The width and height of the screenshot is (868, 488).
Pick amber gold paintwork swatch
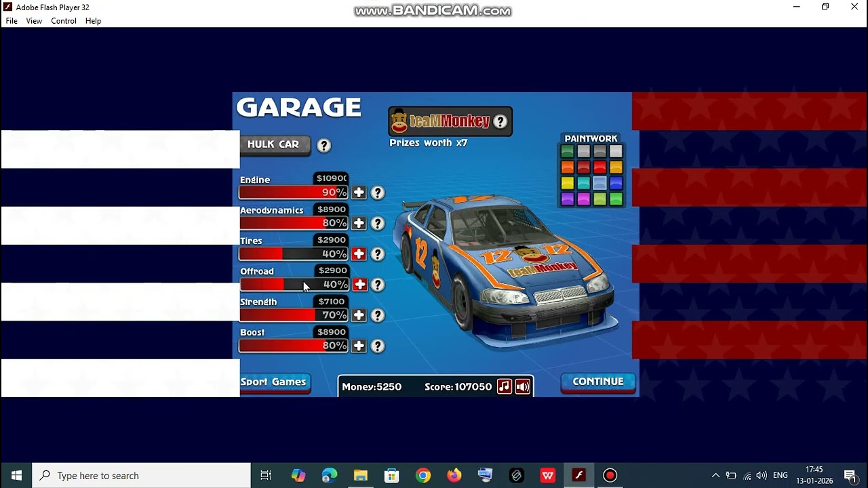tap(616, 167)
